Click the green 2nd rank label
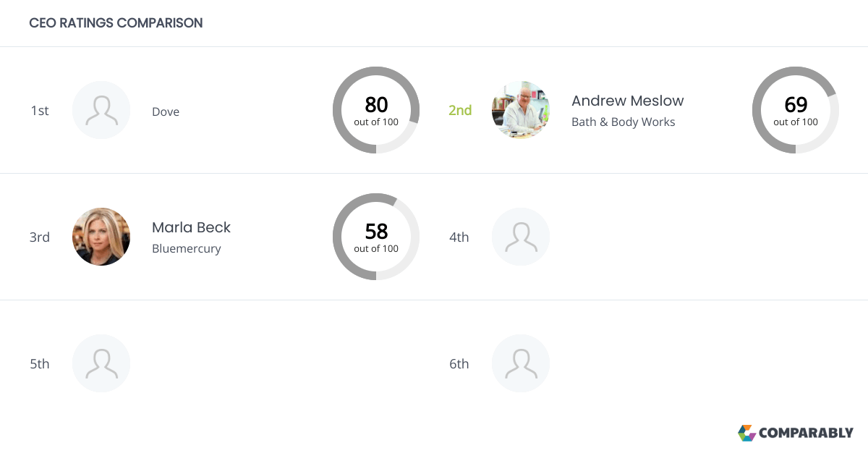This screenshot has width=868, height=456. [460, 110]
